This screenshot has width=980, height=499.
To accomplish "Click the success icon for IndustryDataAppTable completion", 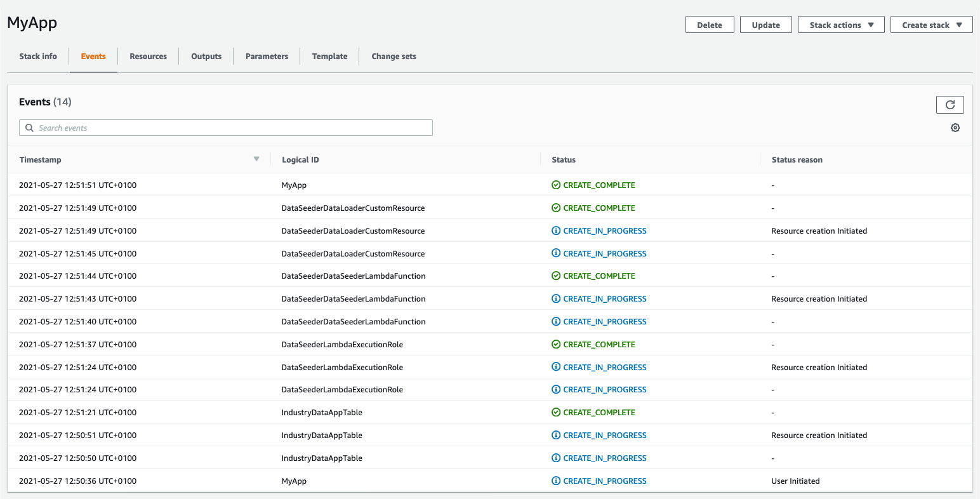I will [557, 412].
